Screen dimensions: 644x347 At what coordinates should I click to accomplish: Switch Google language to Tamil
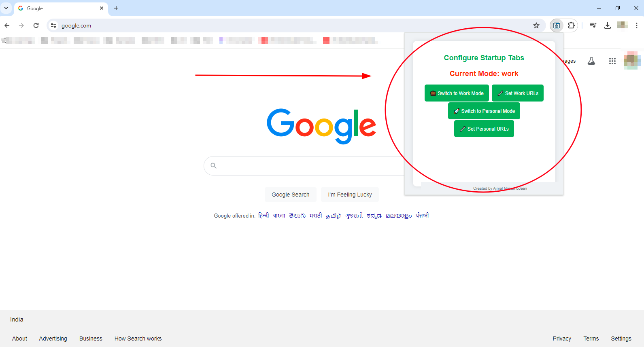334,216
